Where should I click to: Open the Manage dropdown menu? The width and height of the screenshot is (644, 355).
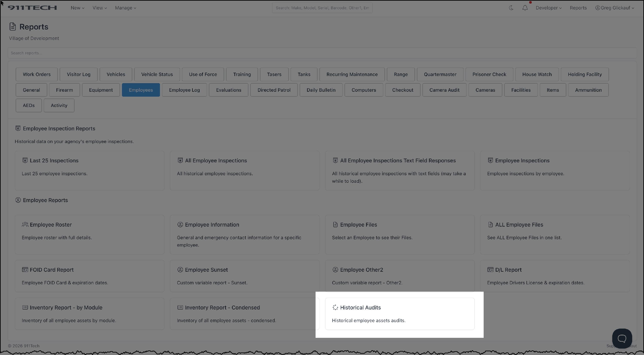coord(126,8)
